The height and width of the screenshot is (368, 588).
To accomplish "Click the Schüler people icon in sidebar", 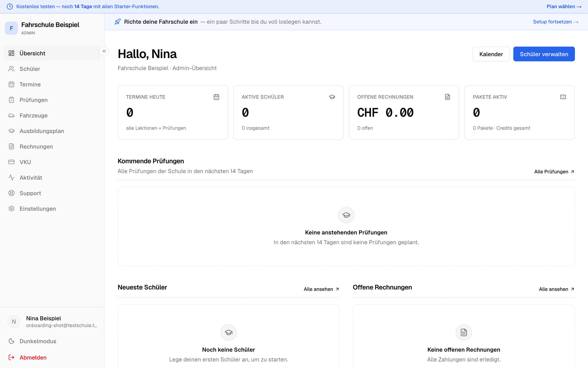I will 11,69.
